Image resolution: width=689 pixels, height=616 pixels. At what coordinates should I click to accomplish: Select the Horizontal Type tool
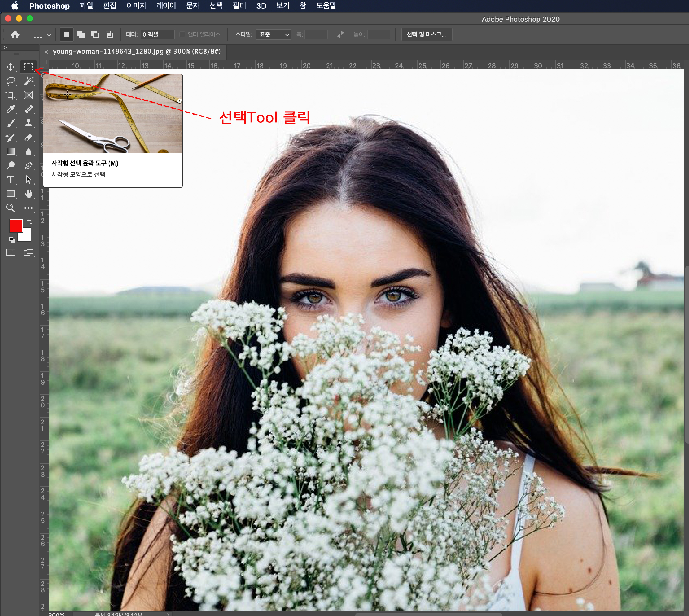[11, 180]
